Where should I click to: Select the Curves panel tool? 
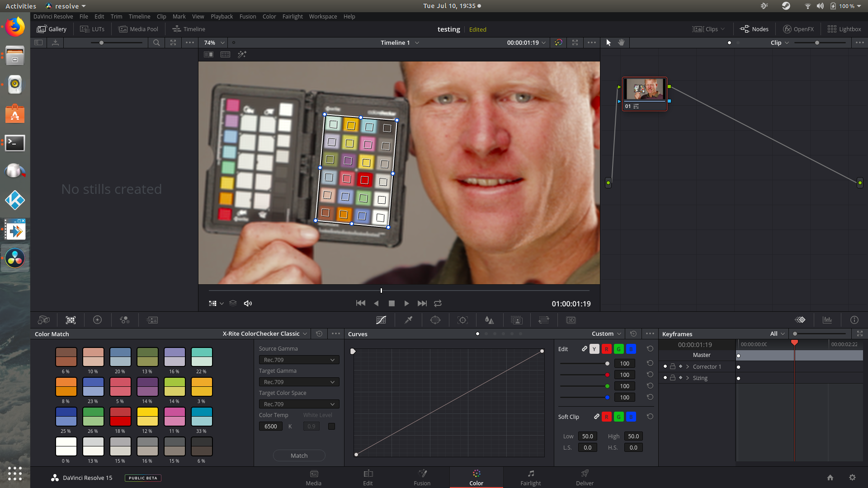381,320
